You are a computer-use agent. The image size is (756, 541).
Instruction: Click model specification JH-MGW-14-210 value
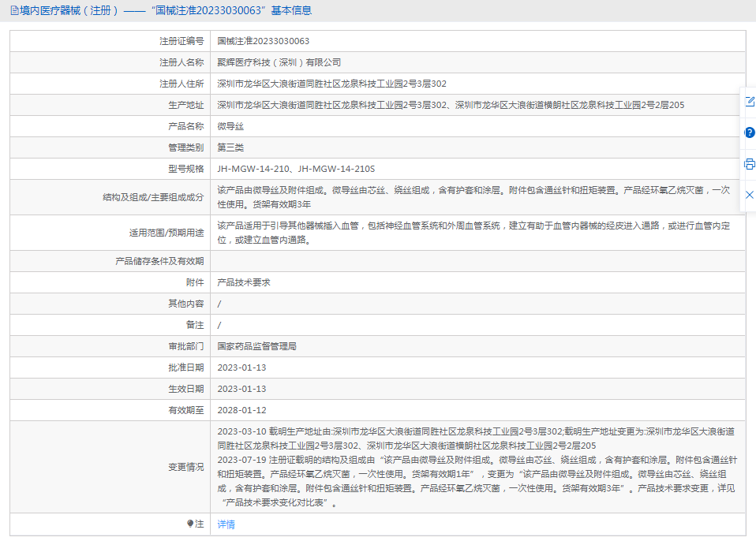(296, 169)
